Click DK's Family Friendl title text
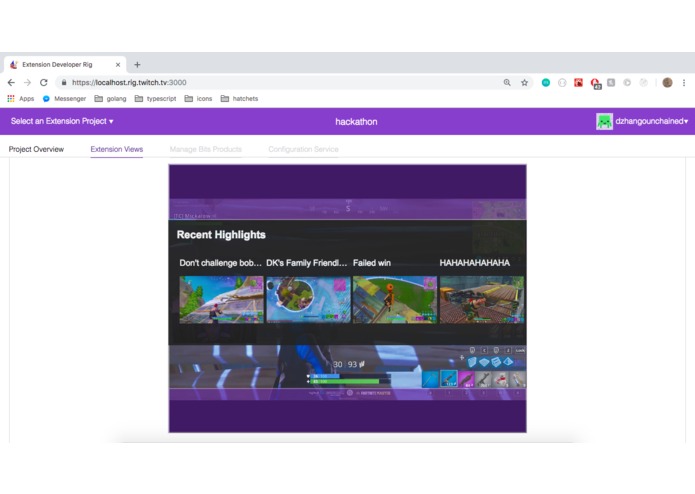 click(306, 263)
